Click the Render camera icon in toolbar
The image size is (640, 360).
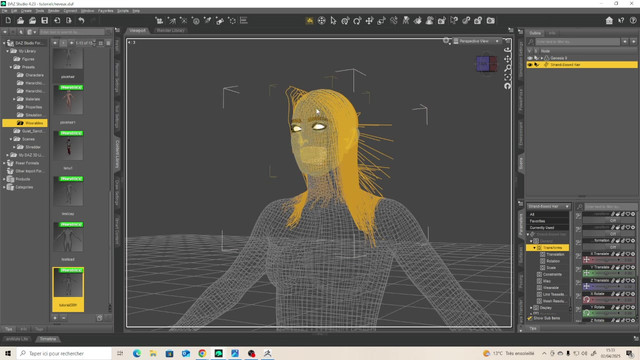491,20
